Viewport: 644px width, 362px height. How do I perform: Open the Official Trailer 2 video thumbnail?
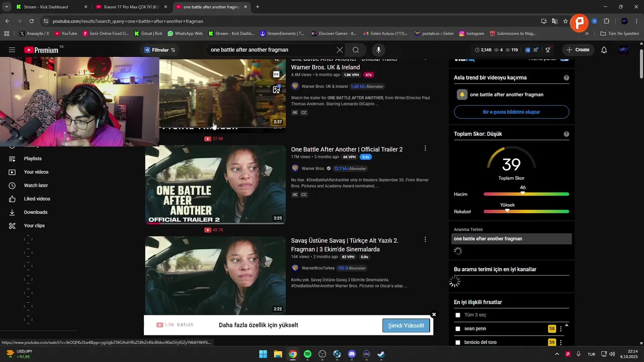click(x=215, y=185)
